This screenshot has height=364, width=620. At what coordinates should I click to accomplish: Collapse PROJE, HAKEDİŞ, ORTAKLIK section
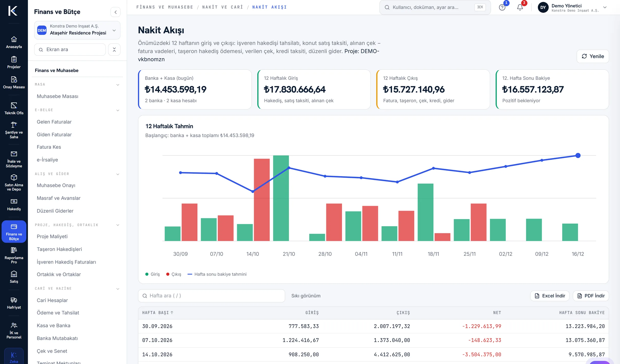click(118, 225)
